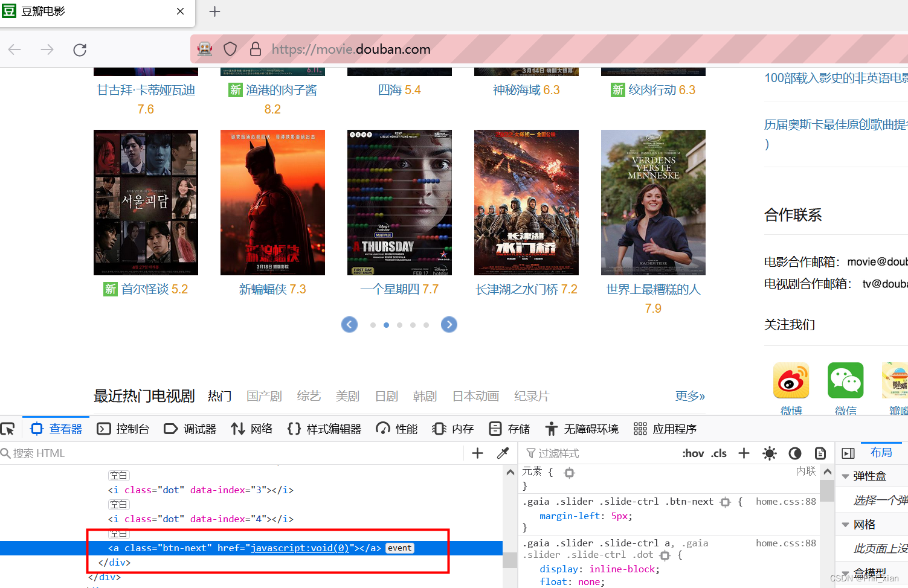This screenshot has width=908, height=588.
Task: Switch to 网络 network tab
Action: click(x=251, y=429)
